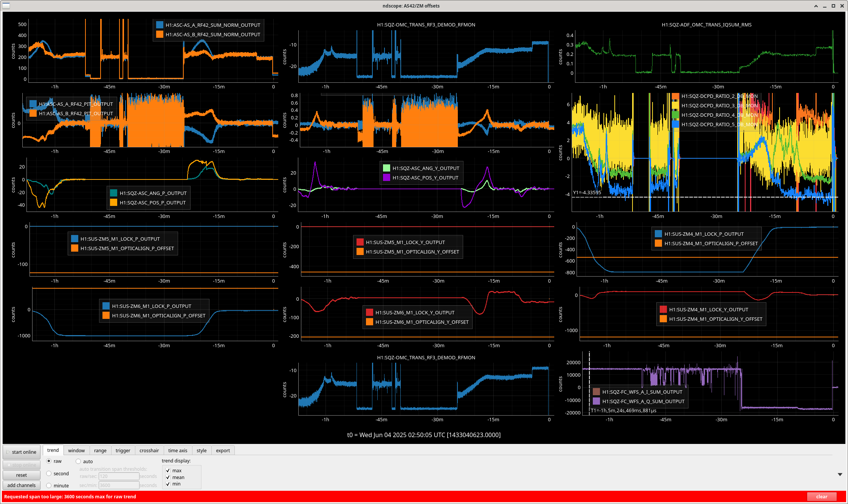
Task: Click the bottom H1:SQZ-OMC_TRANS_RF3_DEMOD_RFMON plot title
Action: point(426,357)
